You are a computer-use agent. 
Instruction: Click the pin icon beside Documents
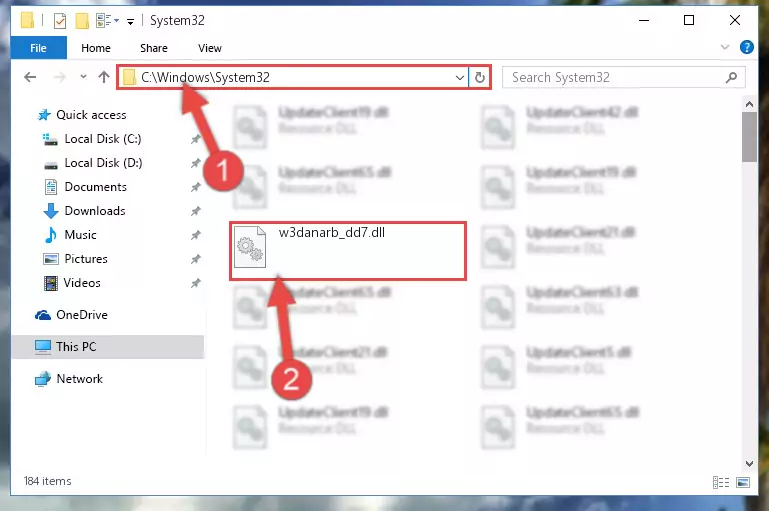(195, 187)
